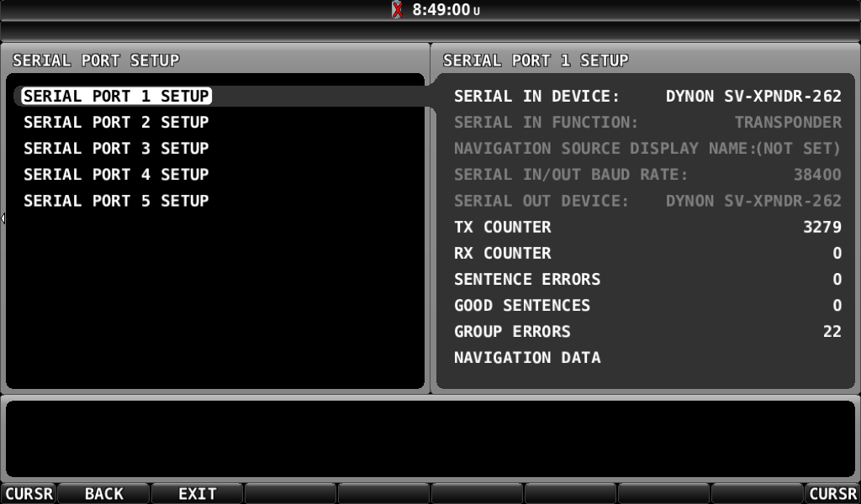Select the Serial In/Out Baud Rate row
The image size is (861, 504).
(647, 175)
